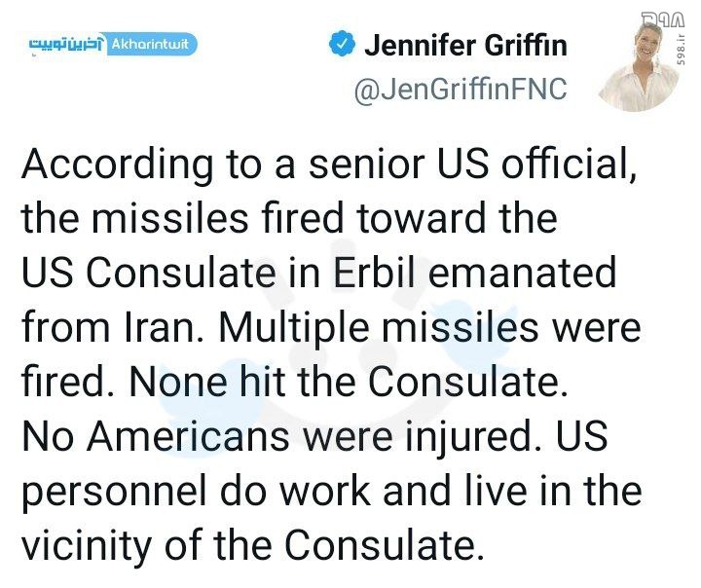The height and width of the screenshot is (588, 701).
Task: Open the @JenGriffinFNC handle link
Action: click(x=461, y=90)
